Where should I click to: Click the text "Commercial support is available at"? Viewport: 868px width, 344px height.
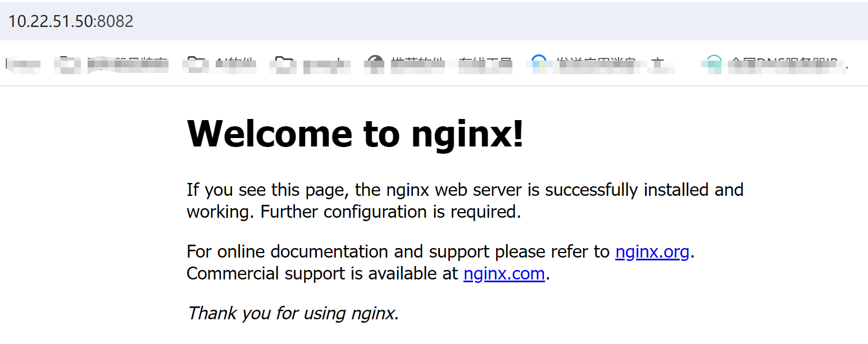coord(322,274)
